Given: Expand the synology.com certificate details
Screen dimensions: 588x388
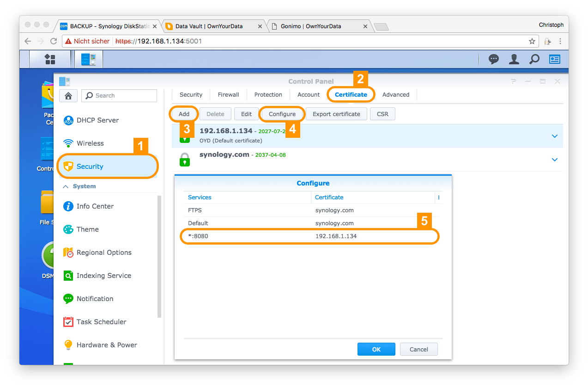Looking at the screenshot, I should click(555, 160).
